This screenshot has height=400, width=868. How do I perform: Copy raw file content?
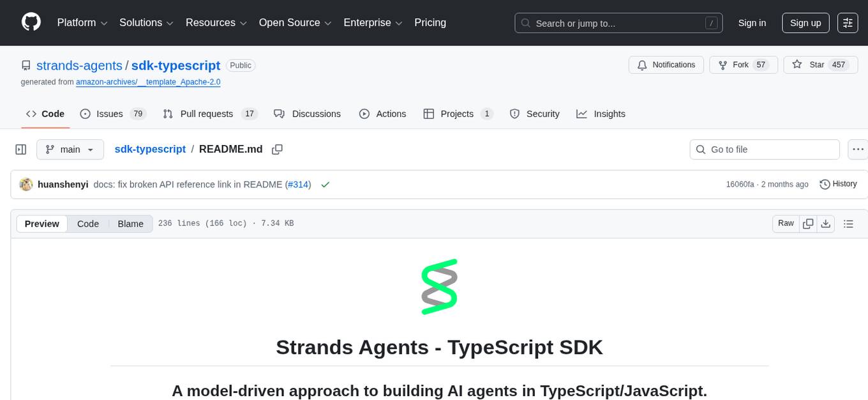[808, 224]
